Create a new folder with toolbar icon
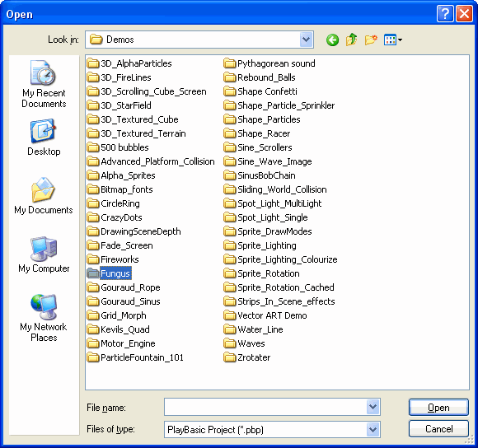The width and height of the screenshot is (478, 448). [x=371, y=40]
